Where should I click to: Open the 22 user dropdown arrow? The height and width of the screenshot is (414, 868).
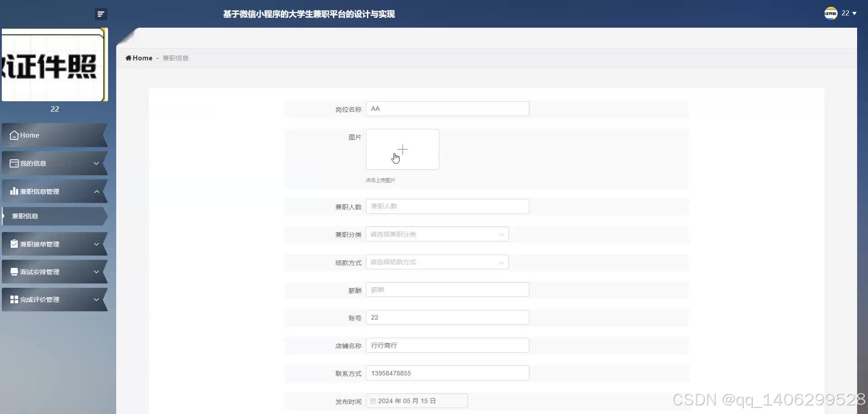(854, 13)
